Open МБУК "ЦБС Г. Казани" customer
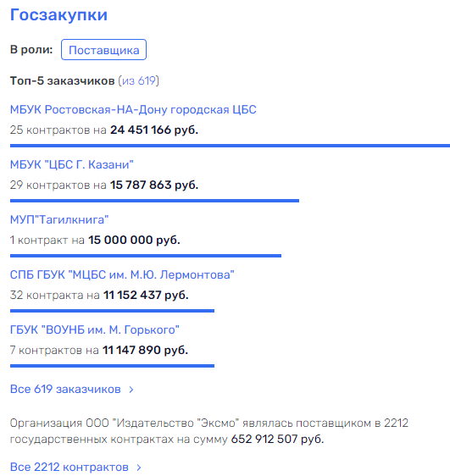This screenshot has width=450, height=476. click(x=72, y=164)
